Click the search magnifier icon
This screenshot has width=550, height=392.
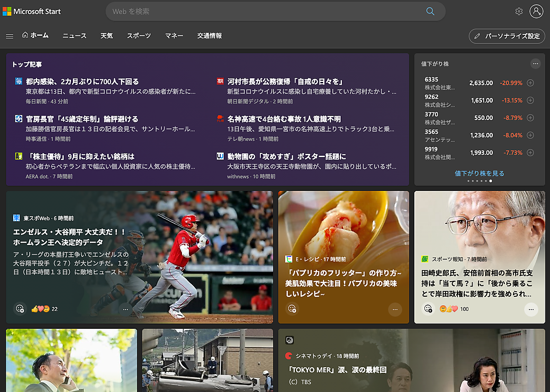click(x=430, y=11)
